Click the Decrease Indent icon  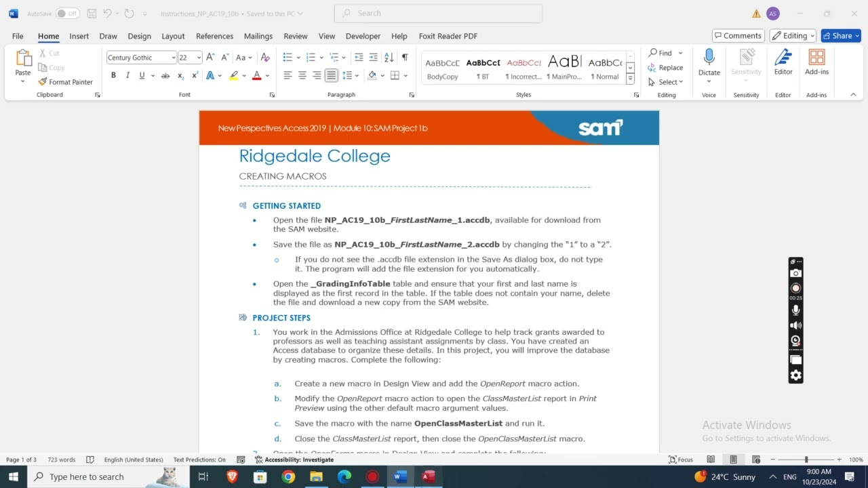[359, 58]
